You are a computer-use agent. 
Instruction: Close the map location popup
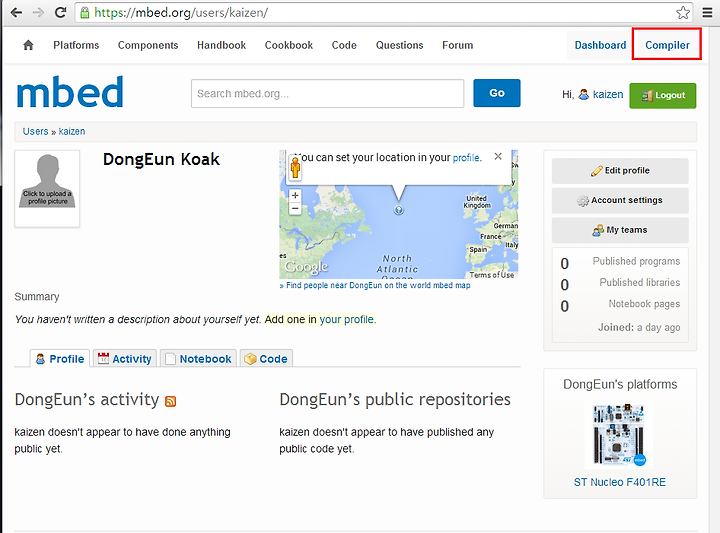click(x=498, y=157)
